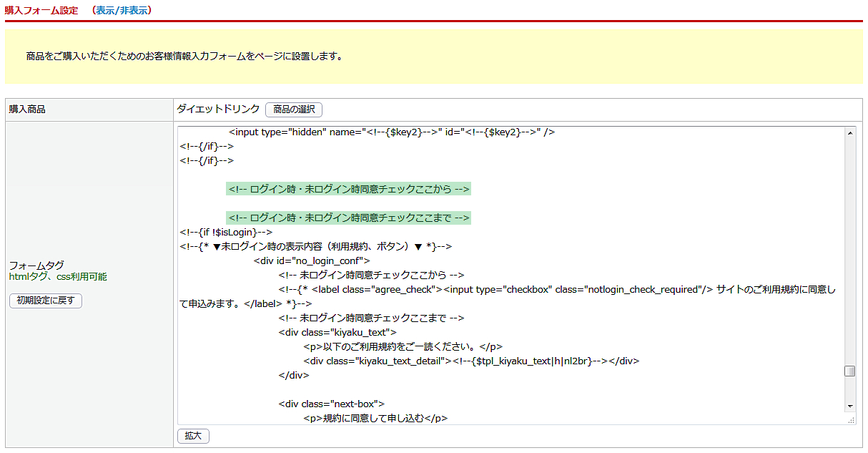Click the highlighted 同意チェックここまで comment
The width and height of the screenshot is (868, 453).
click(348, 218)
